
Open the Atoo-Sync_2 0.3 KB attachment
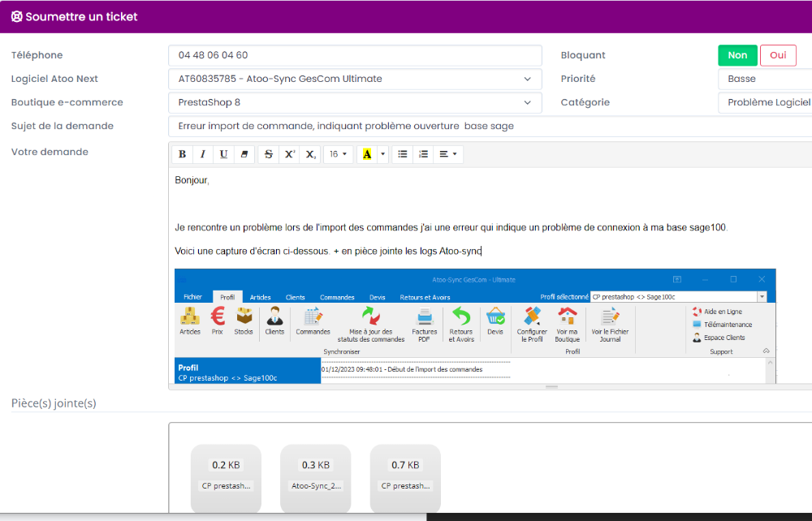(316, 477)
